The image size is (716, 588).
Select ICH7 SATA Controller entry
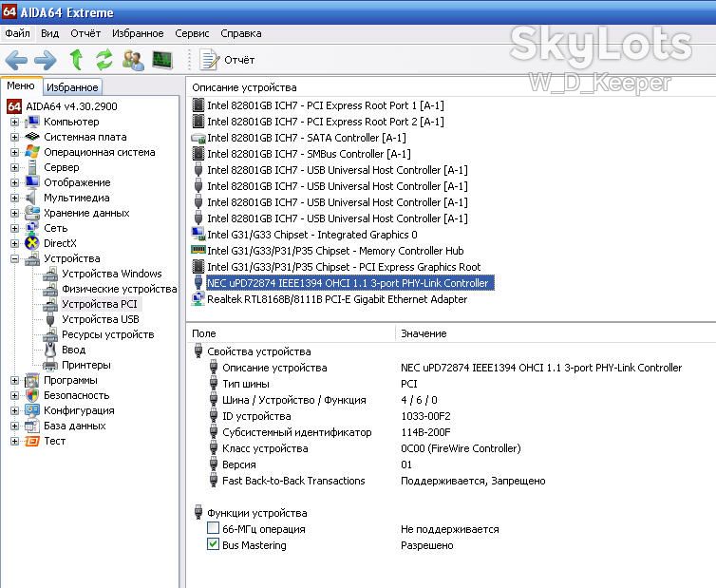pyautogui.click(x=307, y=138)
